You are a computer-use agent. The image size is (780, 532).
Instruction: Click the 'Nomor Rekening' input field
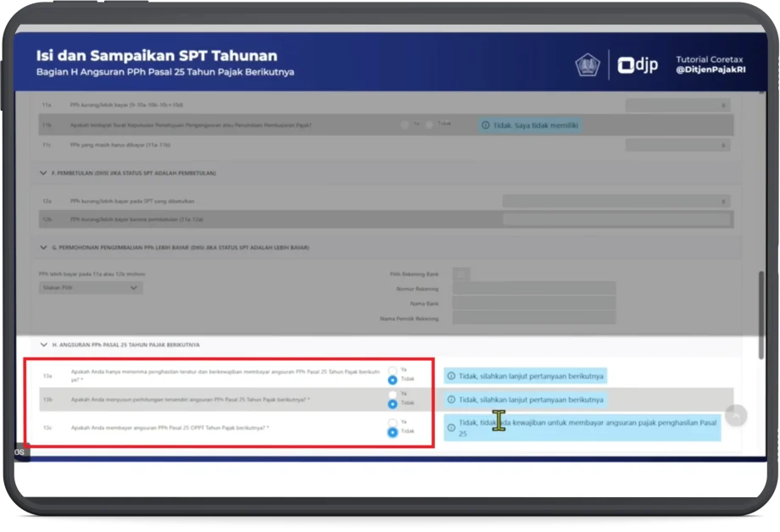click(533, 289)
